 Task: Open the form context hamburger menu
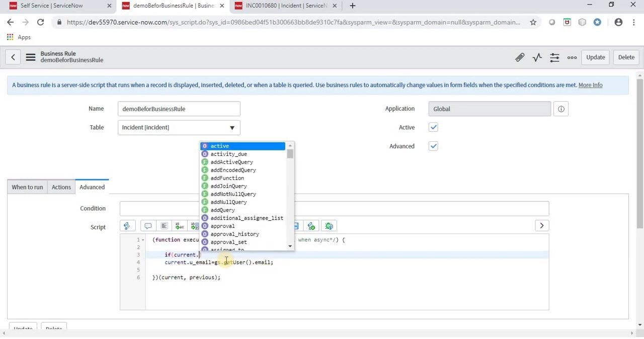[x=31, y=57]
